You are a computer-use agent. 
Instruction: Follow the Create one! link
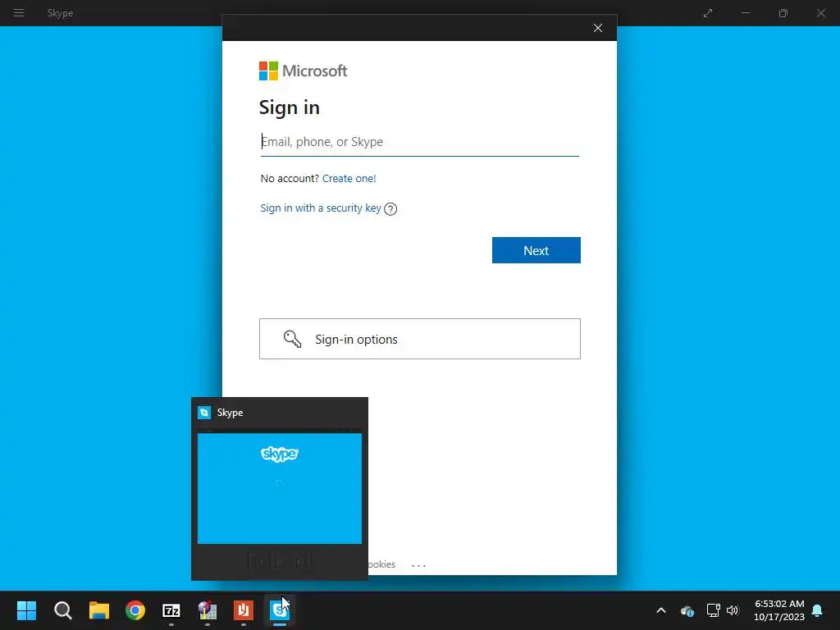pos(349,178)
